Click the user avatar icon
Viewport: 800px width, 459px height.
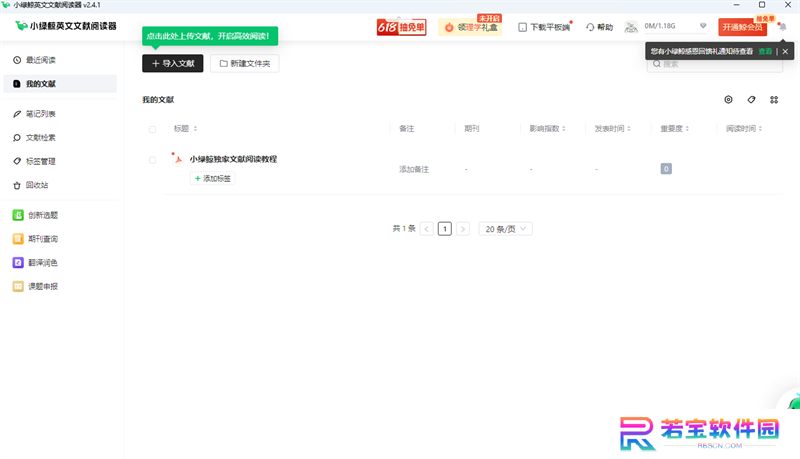(x=631, y=27)
